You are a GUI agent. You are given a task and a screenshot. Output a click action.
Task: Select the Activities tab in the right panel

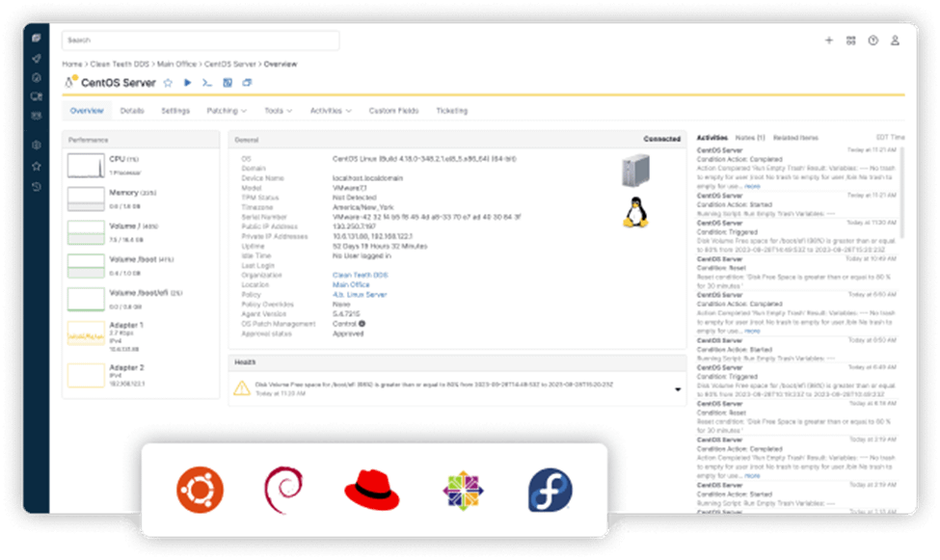pos(712,138)
